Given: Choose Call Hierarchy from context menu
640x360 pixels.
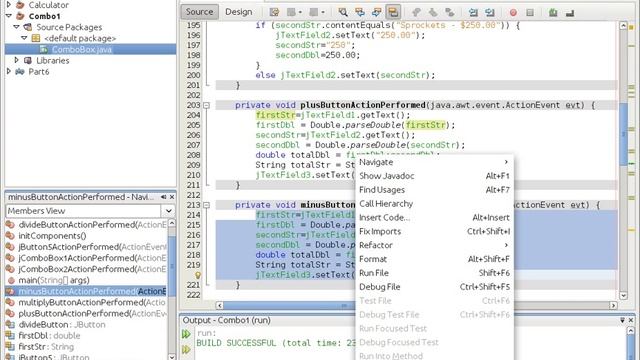Looking at the screenshot, I should [x=434, y=204].
